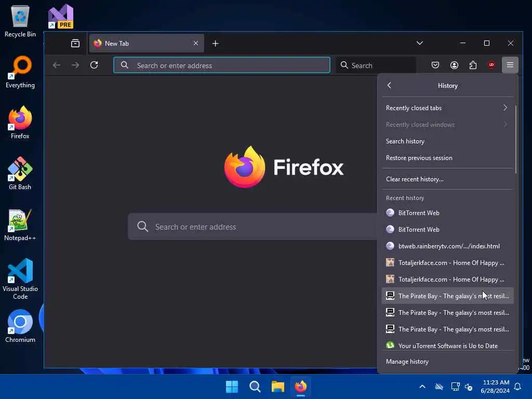
Task: Toggle the hamburger application menu
Action: click(x=510, y=65)
